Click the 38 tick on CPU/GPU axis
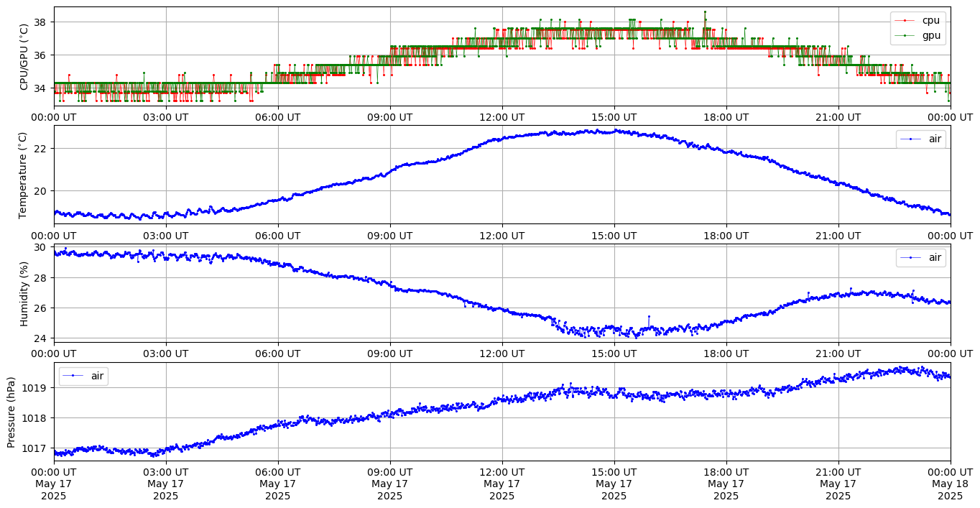The height and width of the screenshot is (508, 980). click(x=40, y=22)
